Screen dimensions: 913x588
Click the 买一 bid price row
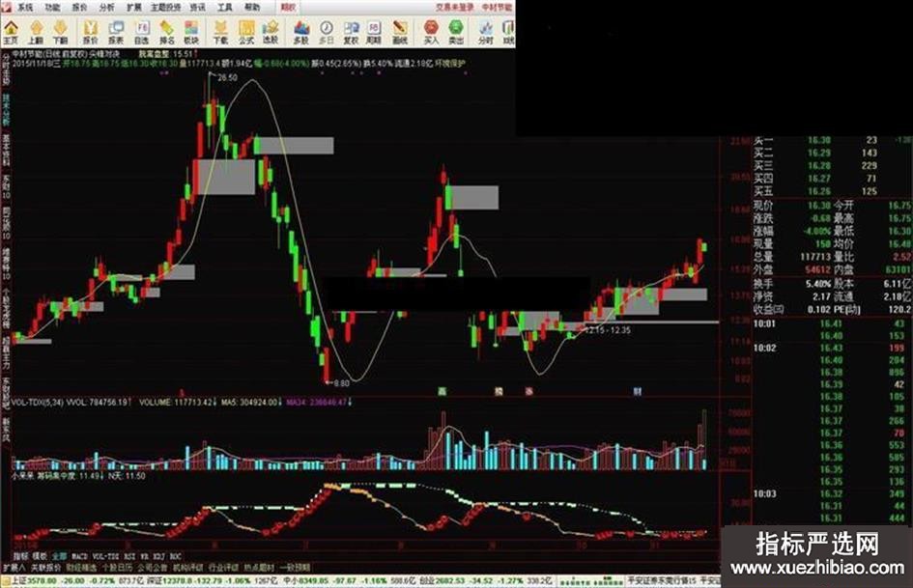[832, 140]
